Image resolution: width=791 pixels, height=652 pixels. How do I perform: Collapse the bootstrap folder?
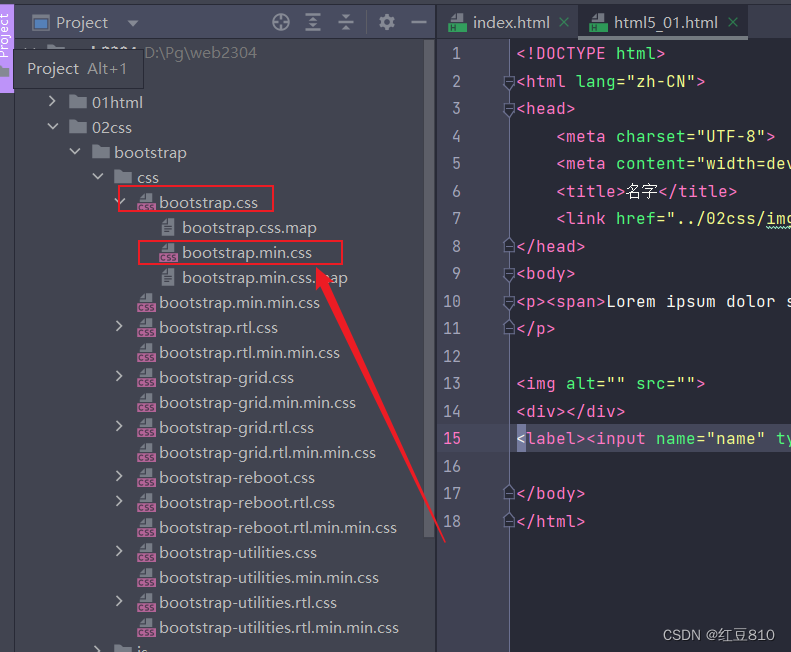tap(75, 152)
